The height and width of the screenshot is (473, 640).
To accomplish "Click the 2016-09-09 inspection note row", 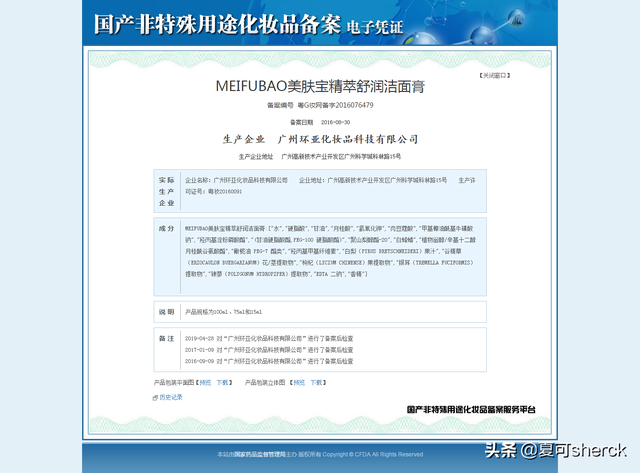I will pyautogui.click(x=269, y=361).
